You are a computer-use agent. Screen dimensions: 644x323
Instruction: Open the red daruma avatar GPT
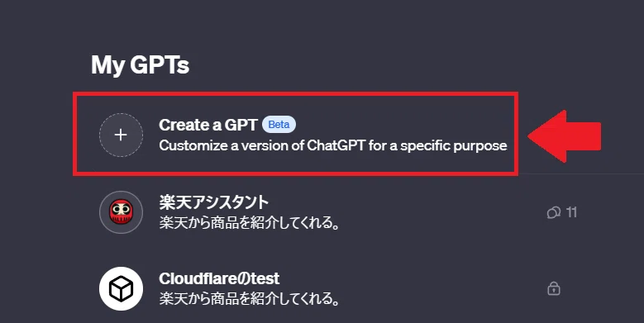pos(121,212)
